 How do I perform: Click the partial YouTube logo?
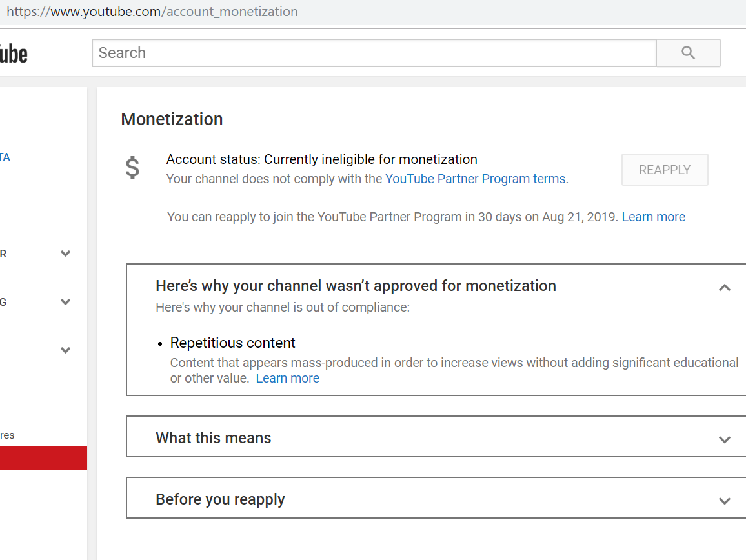pyautogui.click(x=14, y=54)
